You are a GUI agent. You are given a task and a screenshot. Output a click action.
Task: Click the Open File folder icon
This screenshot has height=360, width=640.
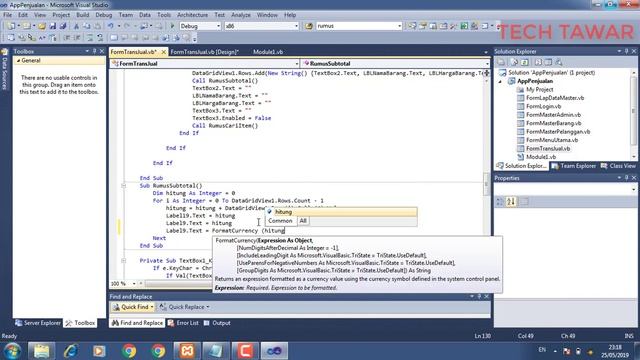point(42,26)
